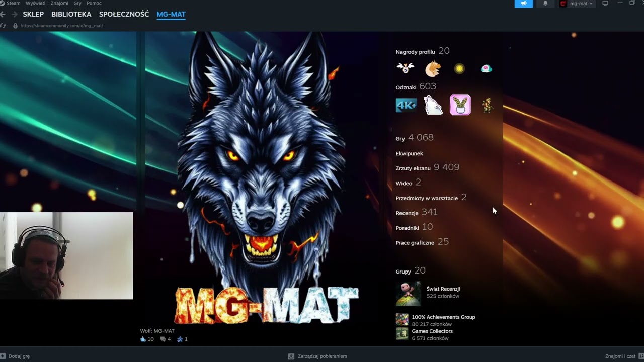Click the thumbs-up icon under the artwork
644x362 pixels.
click(143, 339)
